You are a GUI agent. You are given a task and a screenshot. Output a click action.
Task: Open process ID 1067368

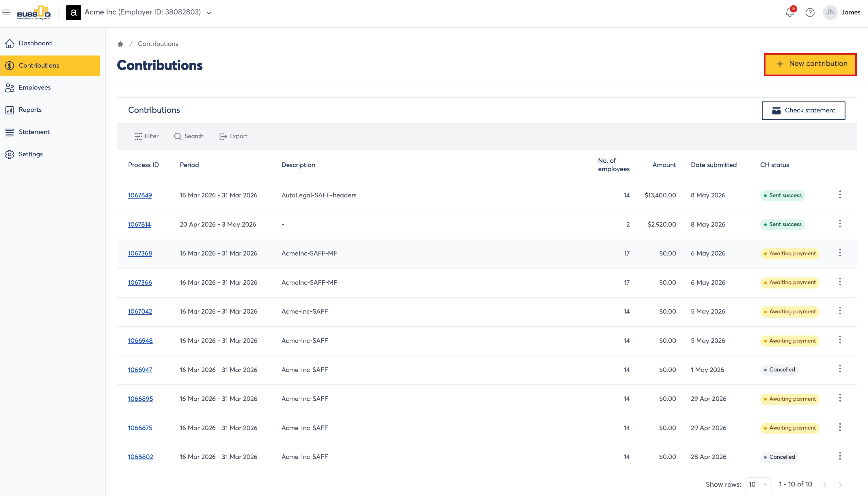[x=140, y=253]
